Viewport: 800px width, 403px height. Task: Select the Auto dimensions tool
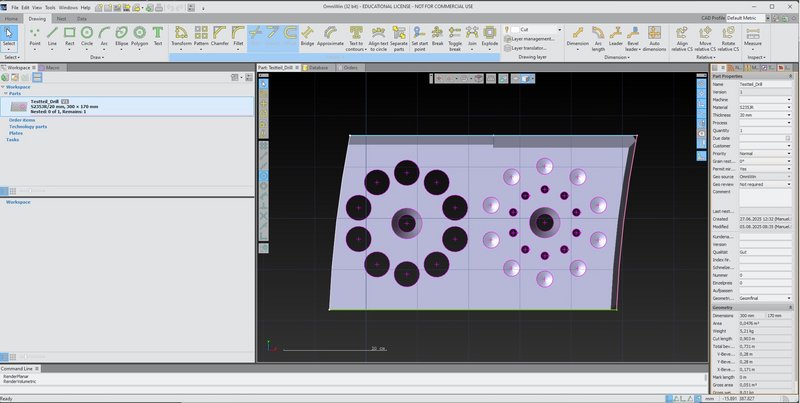[x=654, y=36]
